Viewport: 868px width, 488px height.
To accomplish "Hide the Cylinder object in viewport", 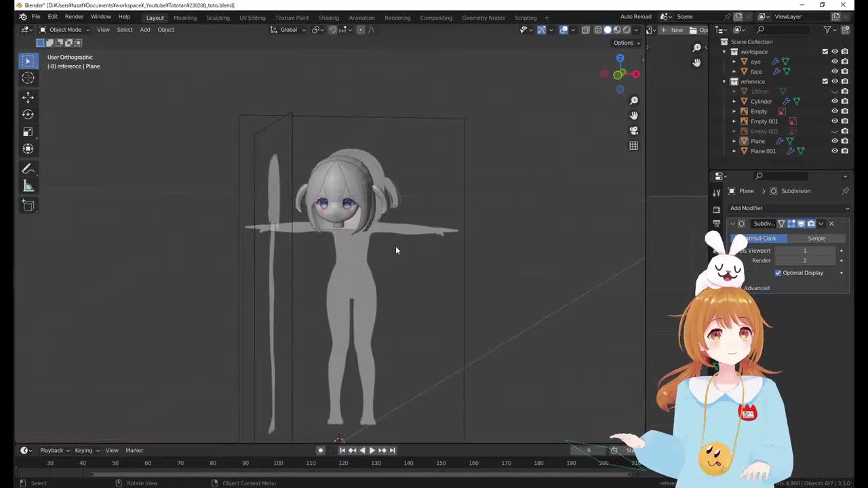I will pos(835,101).
